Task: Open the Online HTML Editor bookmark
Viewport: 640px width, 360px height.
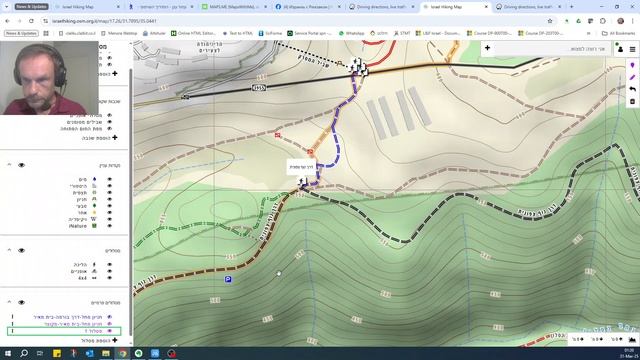Action: [x=193, y=33]
